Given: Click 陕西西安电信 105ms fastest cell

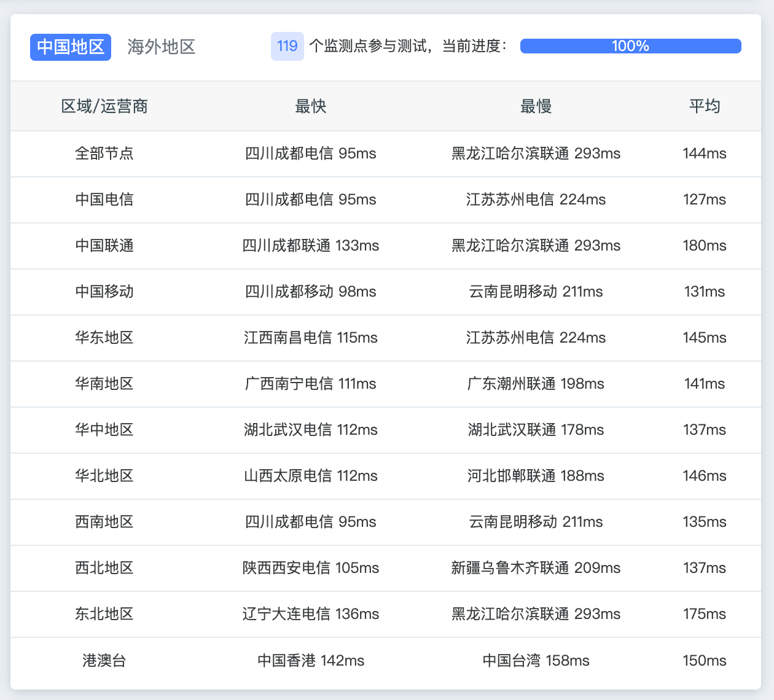Looking at the screenshot, I should [311, 567].
